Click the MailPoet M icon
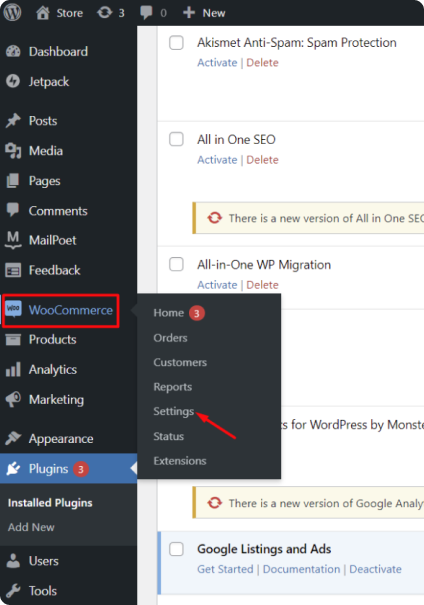 pyautogui.click(x=13, y=240)
